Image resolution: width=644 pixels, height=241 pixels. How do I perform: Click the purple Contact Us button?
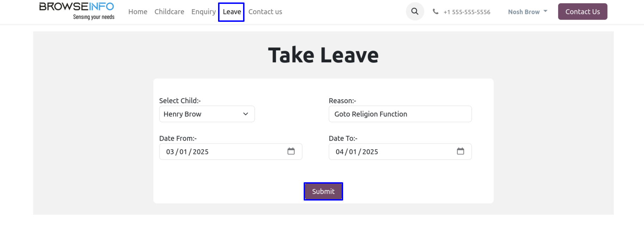click(x=582, y=12)
